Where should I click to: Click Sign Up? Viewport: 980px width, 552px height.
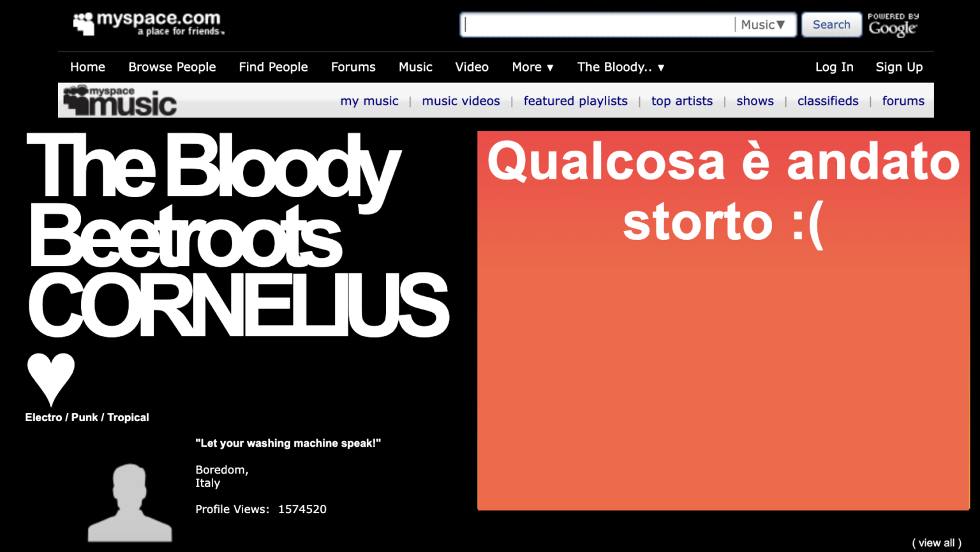tap(899, 67)
